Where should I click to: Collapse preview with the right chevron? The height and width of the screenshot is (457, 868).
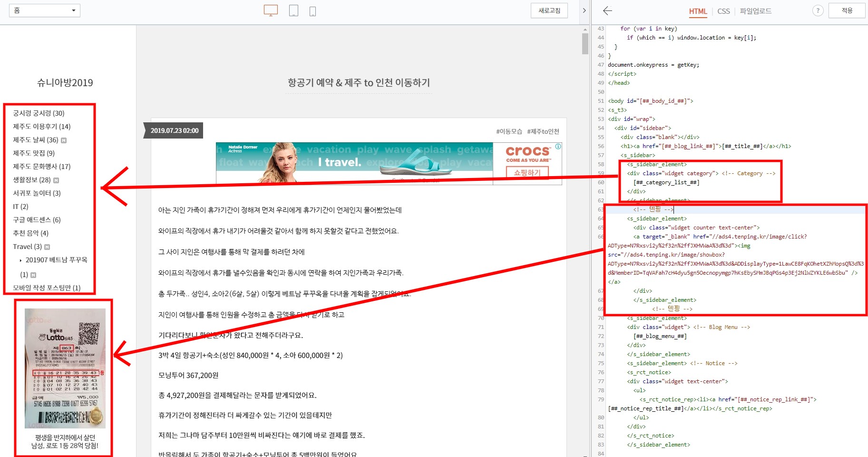click(x=584, y=10)
